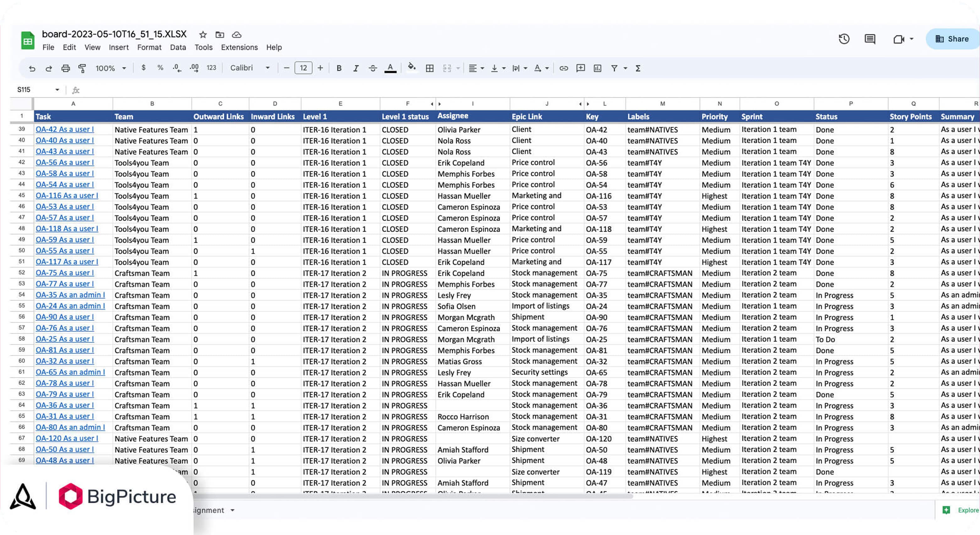
Task: Open the Name box dropdown arrow
Action: point(57,90)
